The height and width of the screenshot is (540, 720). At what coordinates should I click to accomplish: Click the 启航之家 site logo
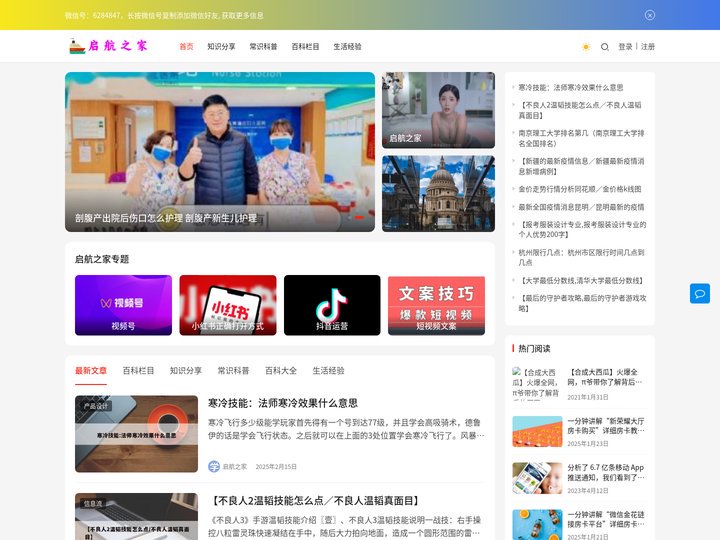(108, 46)
